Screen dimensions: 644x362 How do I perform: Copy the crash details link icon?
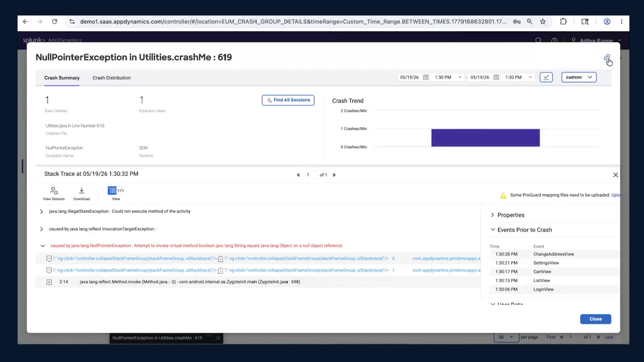[x=607, y=58]
